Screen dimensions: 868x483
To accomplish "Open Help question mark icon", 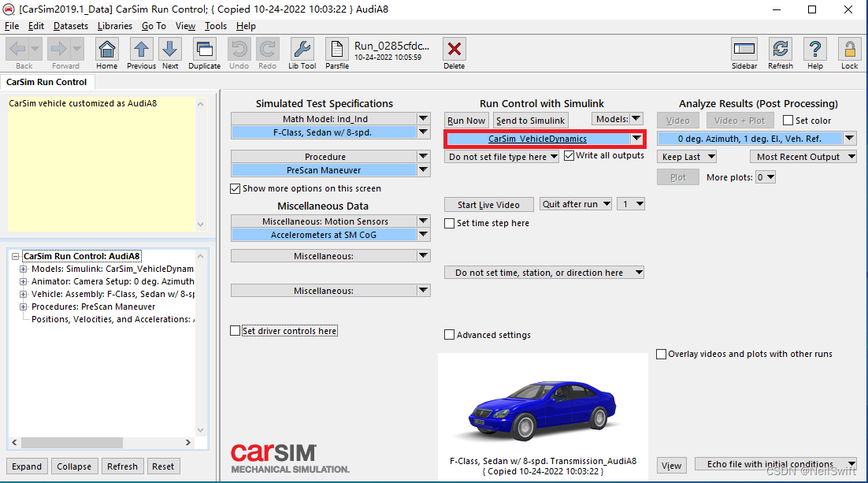I will click(x=815, y=50).
